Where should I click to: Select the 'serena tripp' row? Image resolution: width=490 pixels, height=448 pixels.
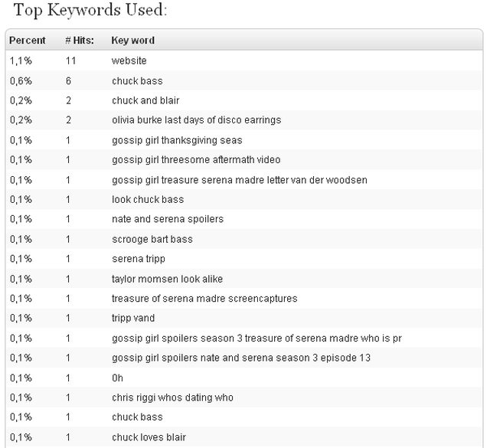click(x=244, y=259)
